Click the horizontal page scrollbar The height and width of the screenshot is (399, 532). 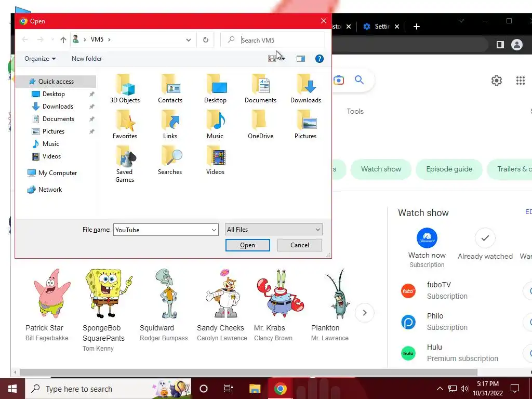[248, 373]
